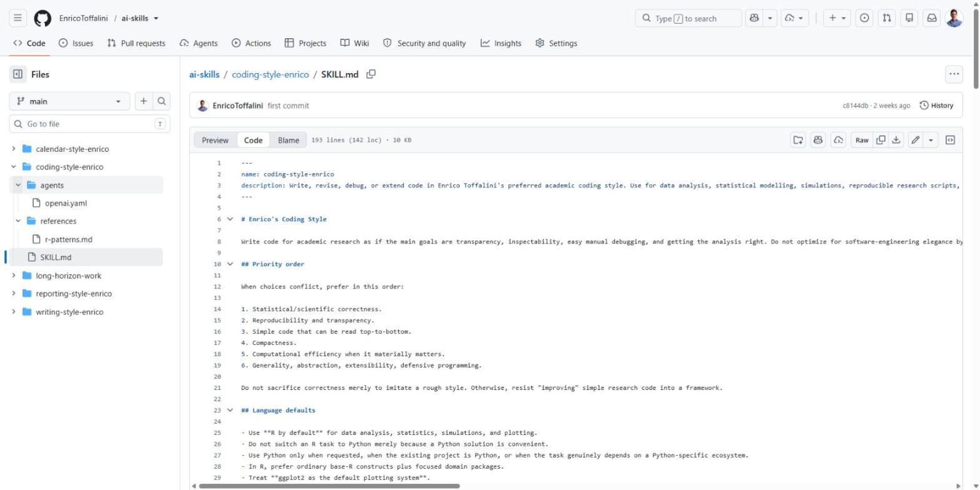Fold the Priority order section at line 10
Viewport: 980px width, 490px height.
click(230, 264)
